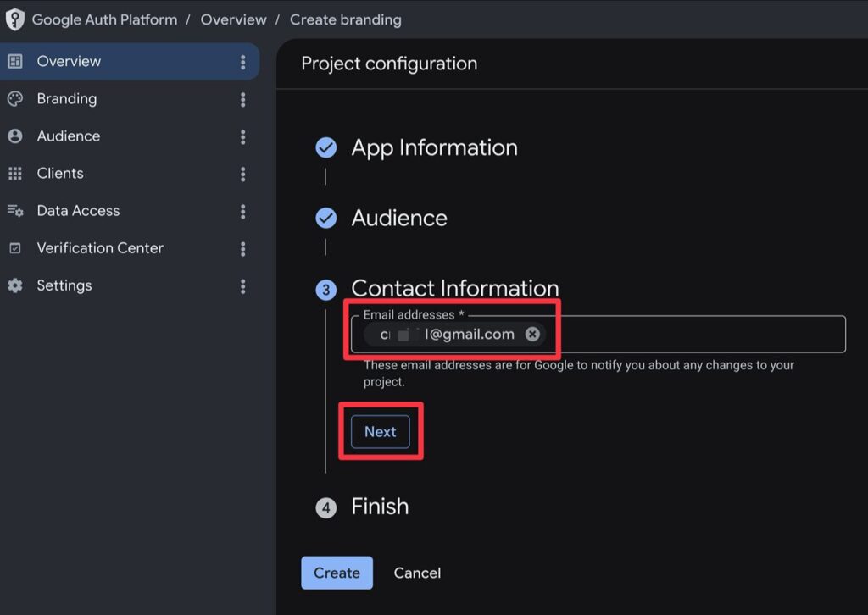The height and width of the screenshot is (615, 868).
Task: Expand the Audience step heading
Action: coord(399,218)
